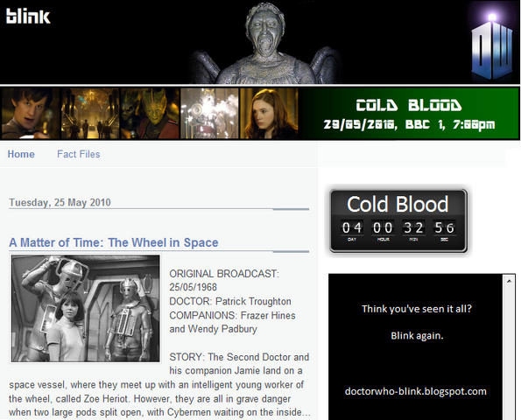Click the blink site logo text
Screen dimensions: 521x420
[x=28, y=16]
